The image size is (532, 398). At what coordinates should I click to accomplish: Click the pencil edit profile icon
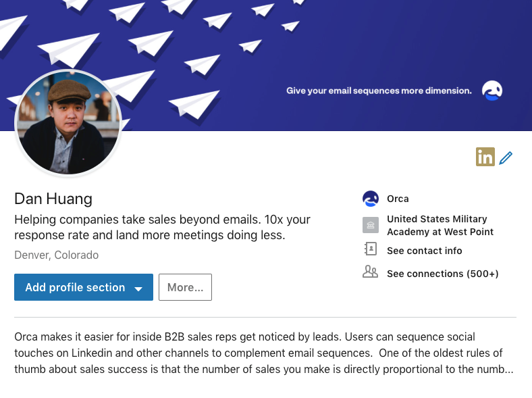[506, 158]
